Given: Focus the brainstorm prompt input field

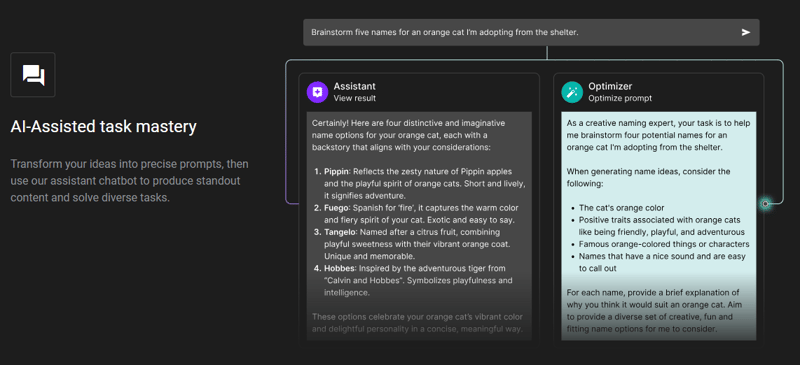Looking at the screenshot, I should point(531,32).
